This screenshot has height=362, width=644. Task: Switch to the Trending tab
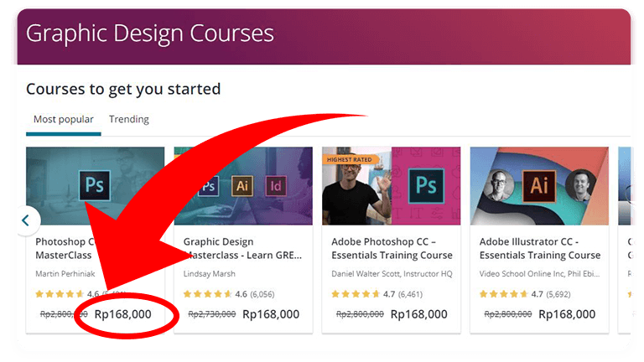tap(129, 119)
